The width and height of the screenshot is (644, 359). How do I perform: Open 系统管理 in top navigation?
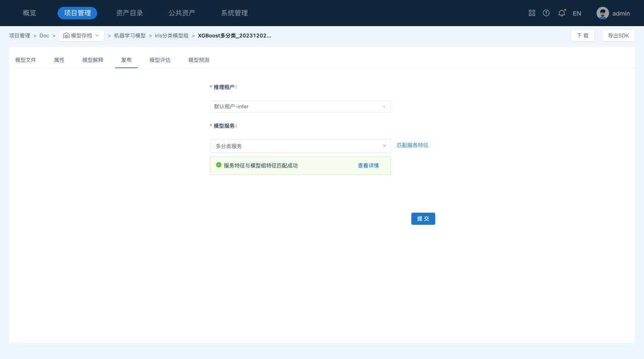pyautogui.click(x=234, y=13)
